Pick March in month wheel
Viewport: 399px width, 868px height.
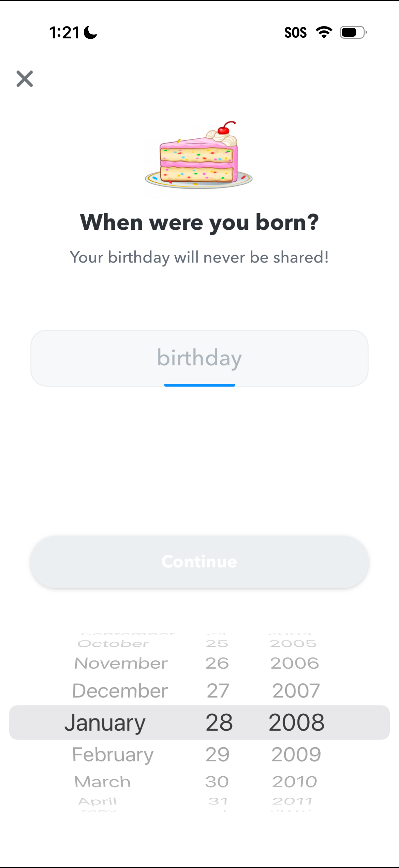(x=102, y=782)
